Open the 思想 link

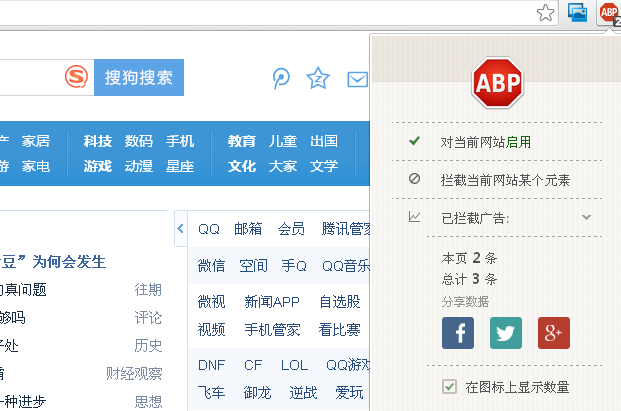(x=148, y=401)
